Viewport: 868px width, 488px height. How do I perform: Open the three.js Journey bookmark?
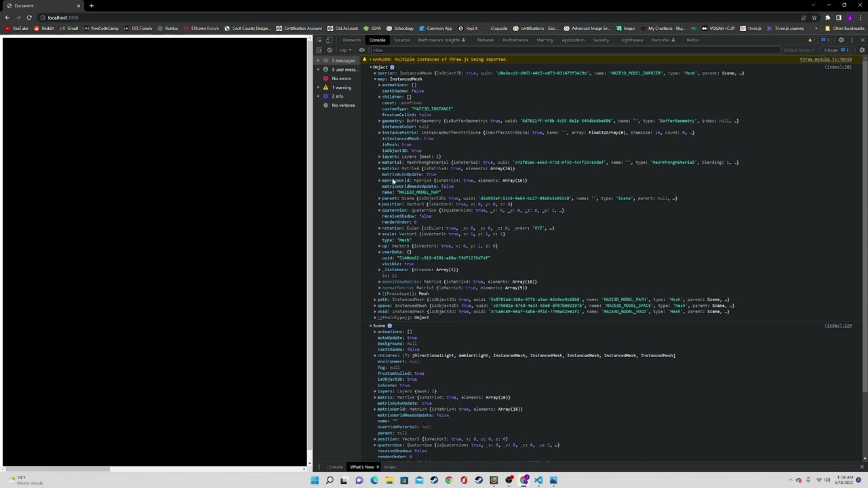tap(785, 28)
